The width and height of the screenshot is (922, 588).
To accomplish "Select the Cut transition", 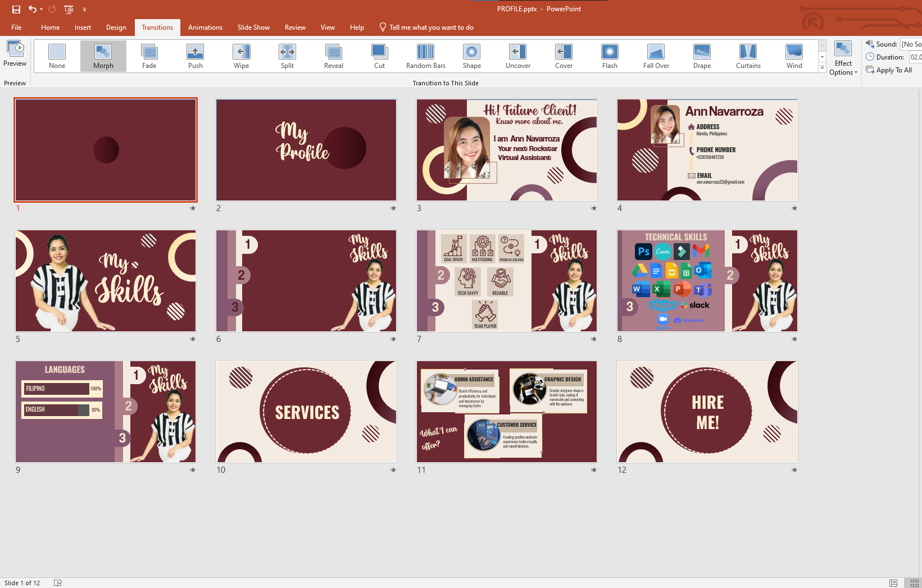I will (380, 57).
